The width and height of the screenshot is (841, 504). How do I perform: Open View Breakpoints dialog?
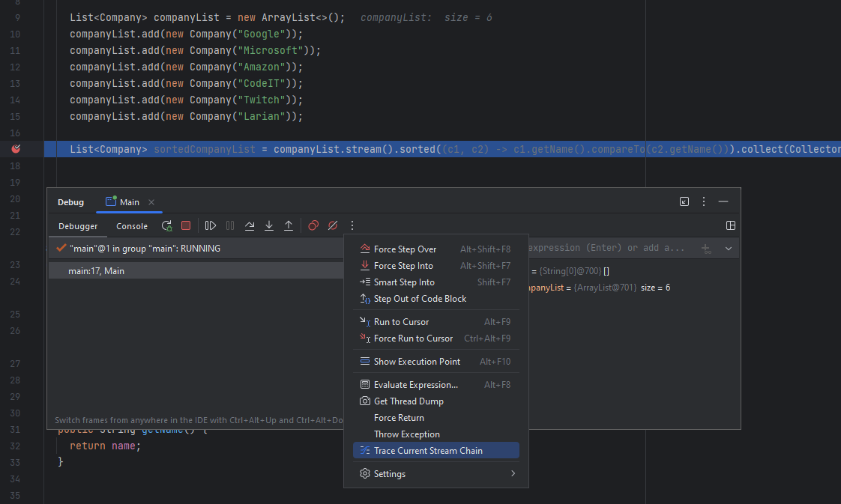tap(313, 225)
